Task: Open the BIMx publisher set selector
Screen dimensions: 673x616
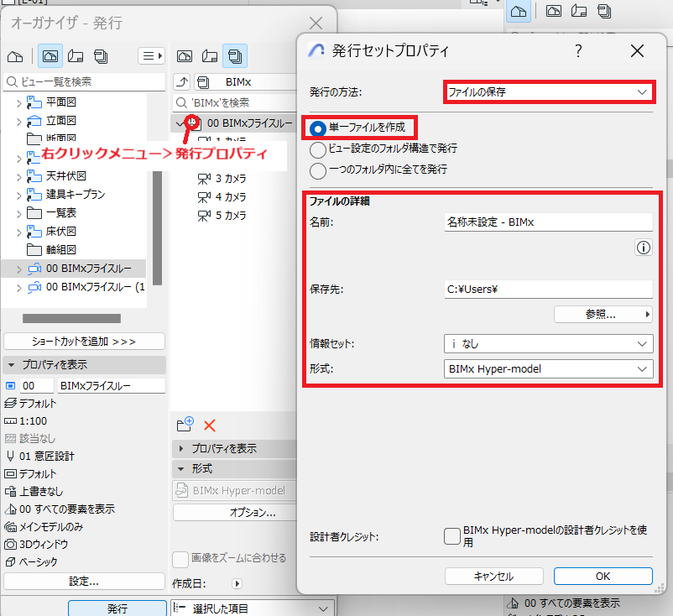Action: pos(246,82)
